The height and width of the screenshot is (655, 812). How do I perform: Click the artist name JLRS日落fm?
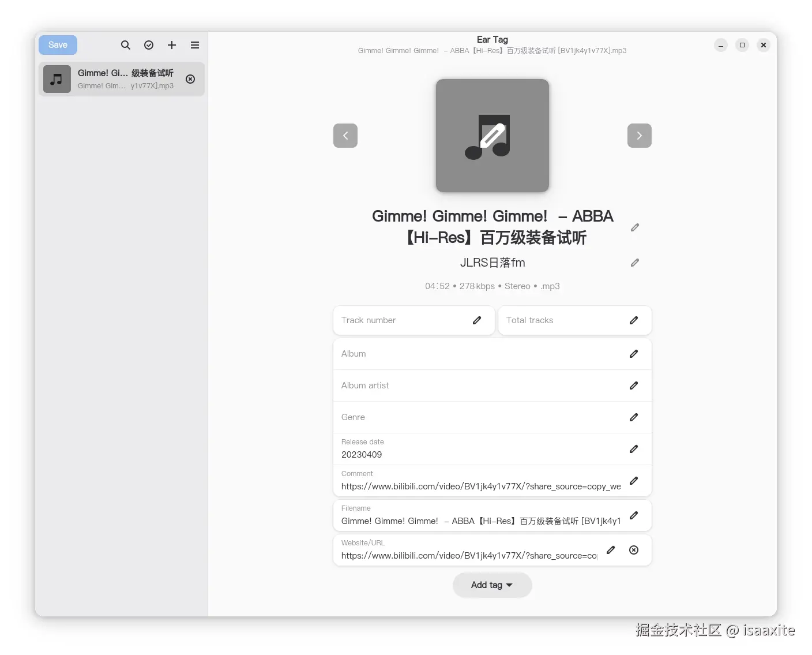pos(493,263)
